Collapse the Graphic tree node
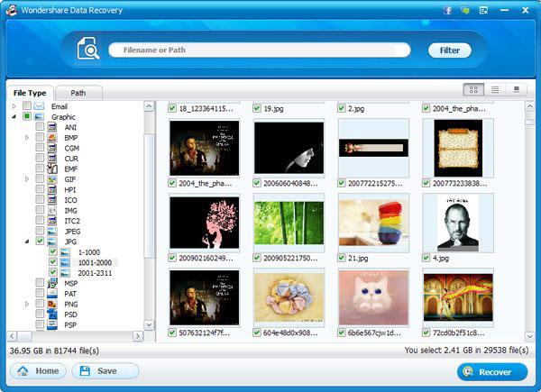Screen dimensions: 541x392 click(x=14, y=116)
